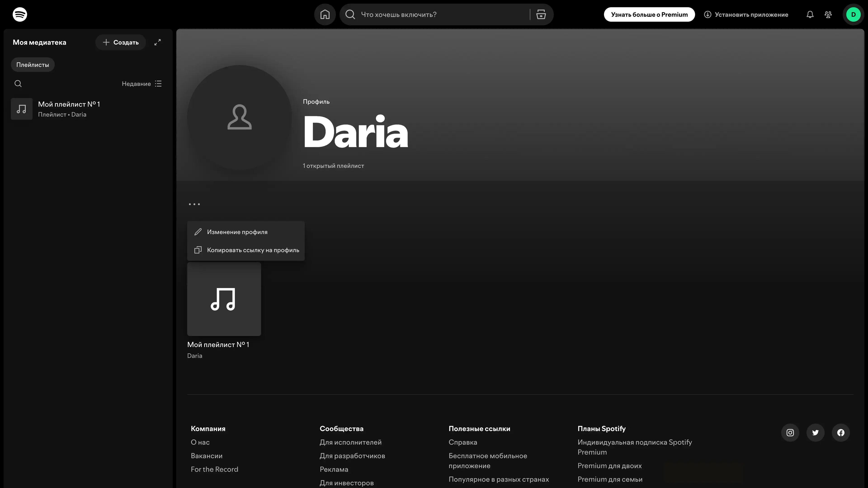Click Узнать больше о Premium button
868x488 pixels.
click(x=649, y=14)
